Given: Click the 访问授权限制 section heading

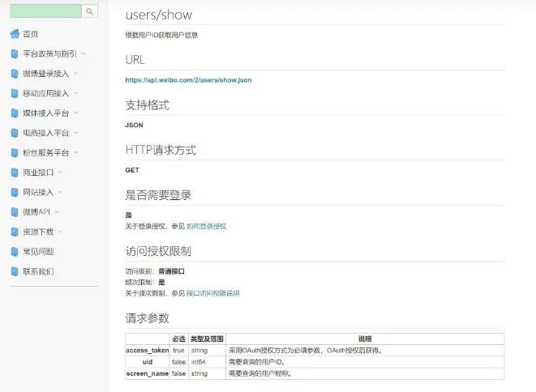Looking at the screenshot, I should click(158, 251).
